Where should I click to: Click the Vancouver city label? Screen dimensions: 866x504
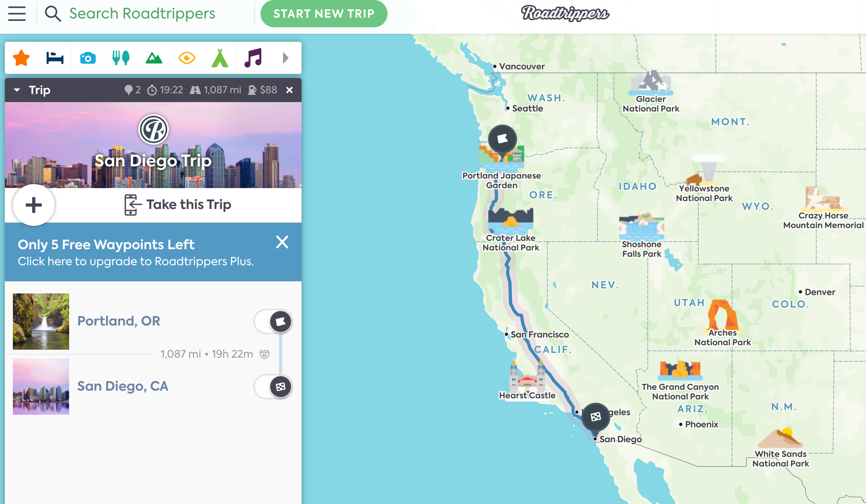522,66
